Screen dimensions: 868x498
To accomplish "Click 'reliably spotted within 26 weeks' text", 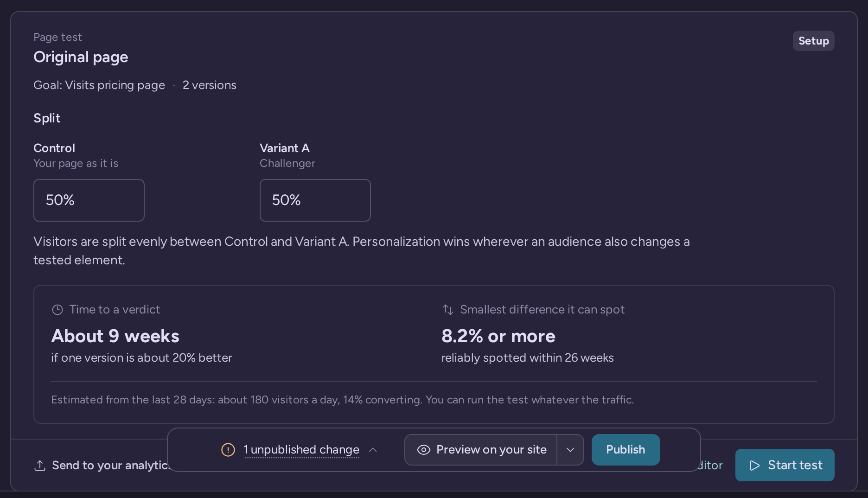I will click(x=528, y=358).
